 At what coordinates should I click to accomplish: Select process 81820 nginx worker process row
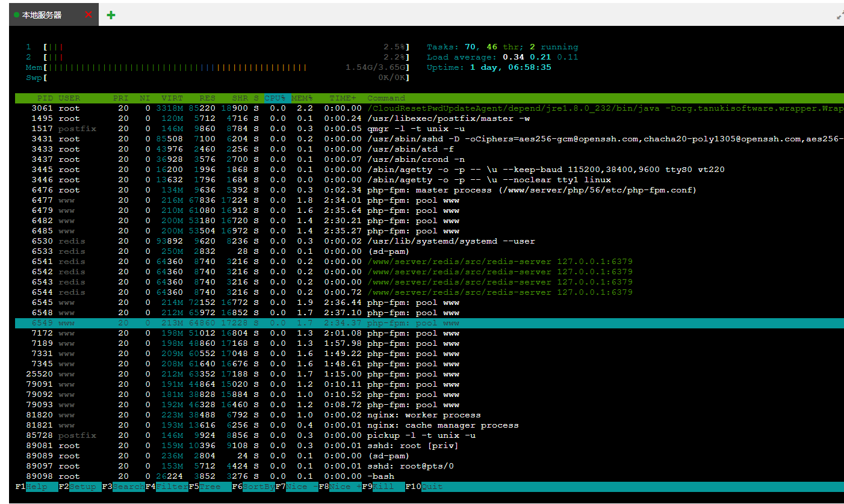429,415
